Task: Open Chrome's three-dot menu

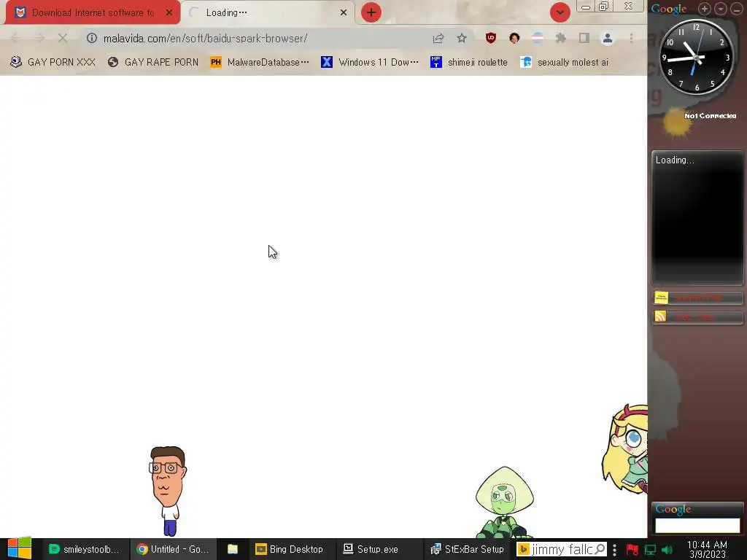Action: pos(631,38)
